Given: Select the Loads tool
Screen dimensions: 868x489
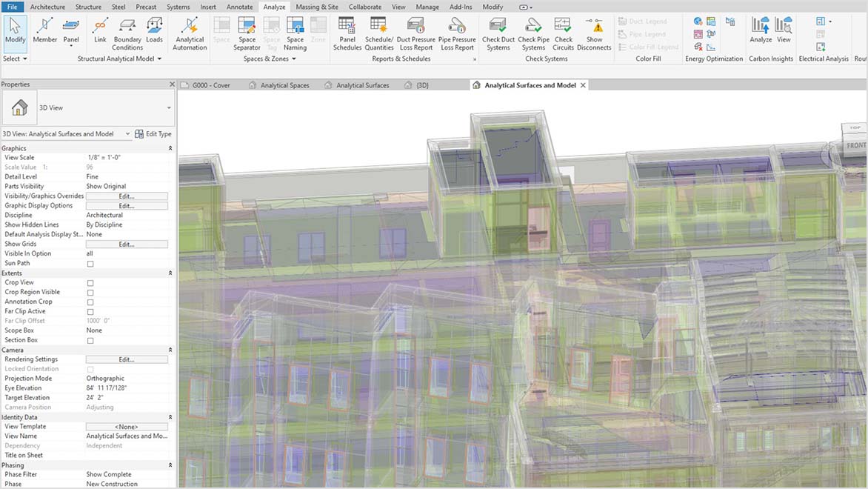Looking at the screenshot, I should point(154,31).
